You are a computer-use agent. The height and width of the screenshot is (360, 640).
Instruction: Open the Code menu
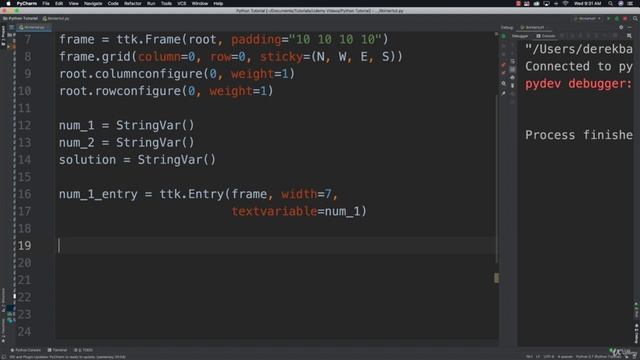pos(113,3)
